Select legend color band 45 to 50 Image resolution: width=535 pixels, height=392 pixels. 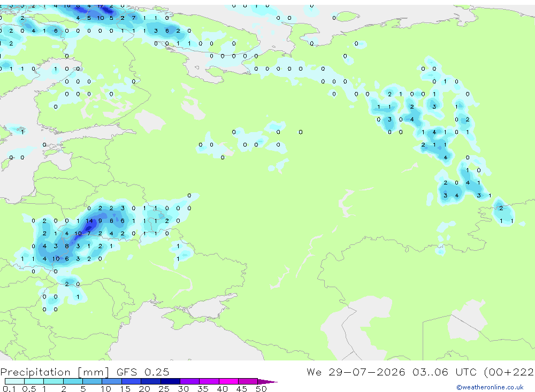coord(248,381)
